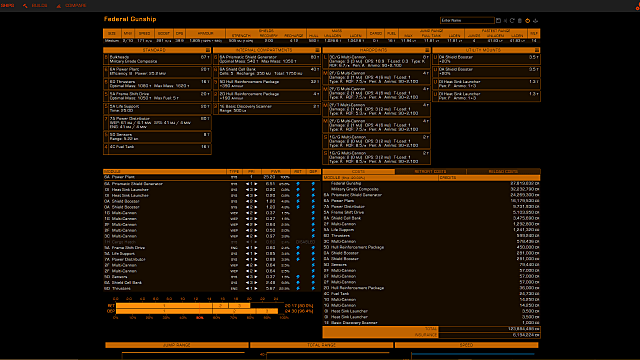Sort power table by Type header
Image resolution: width=640 pixels, height=360 pixels.
(x=234, y=172)
